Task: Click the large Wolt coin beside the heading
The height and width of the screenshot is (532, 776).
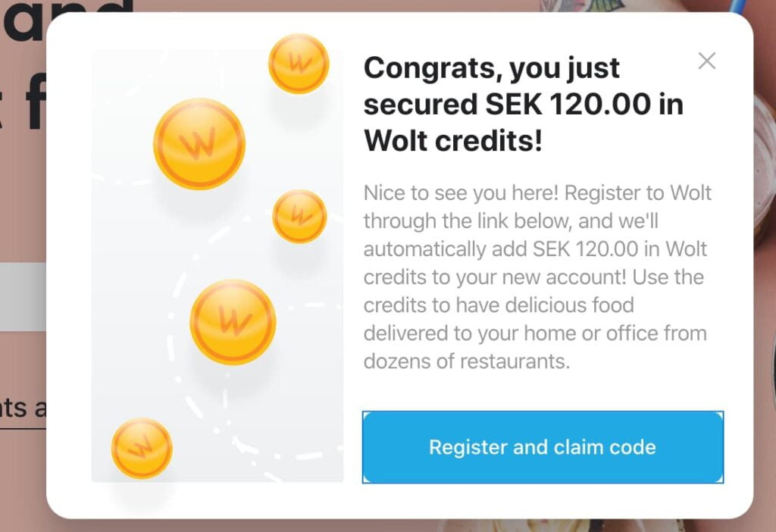Action: tap(199, 143)
